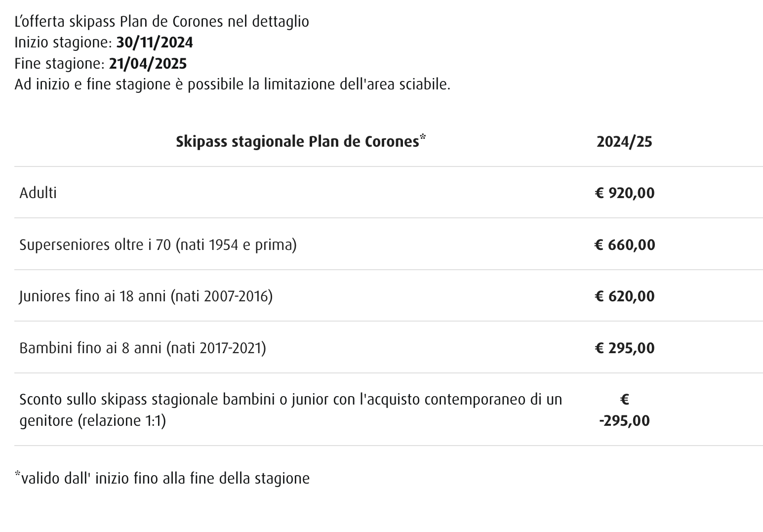Click the adult price € 920,00

(625, 193)
